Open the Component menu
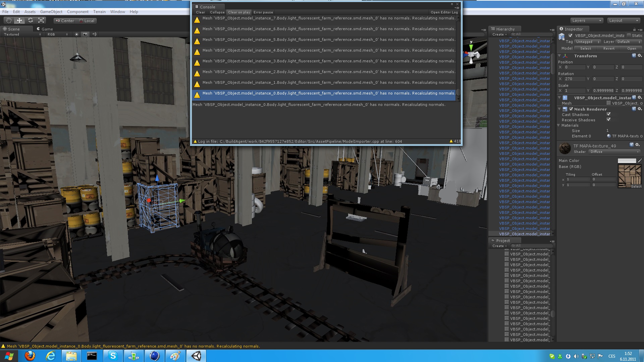 click(x=78, y=12)
